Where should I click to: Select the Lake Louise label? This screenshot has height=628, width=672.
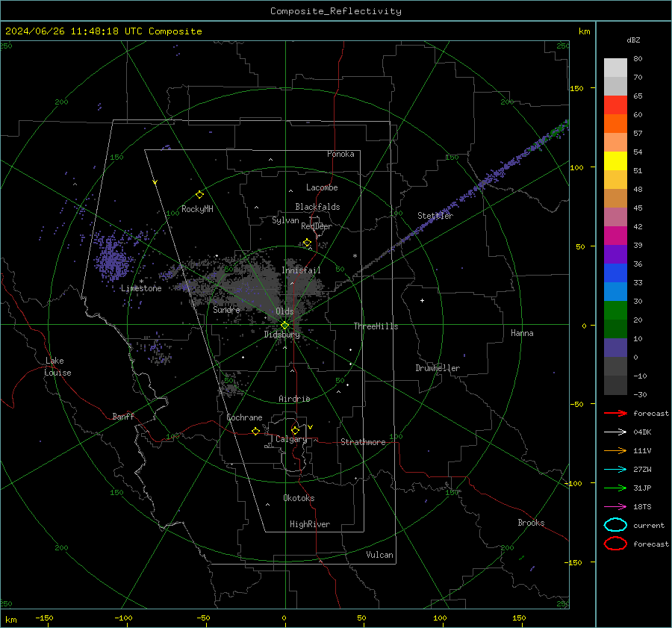pyautogui.click(x=57, y=367)
